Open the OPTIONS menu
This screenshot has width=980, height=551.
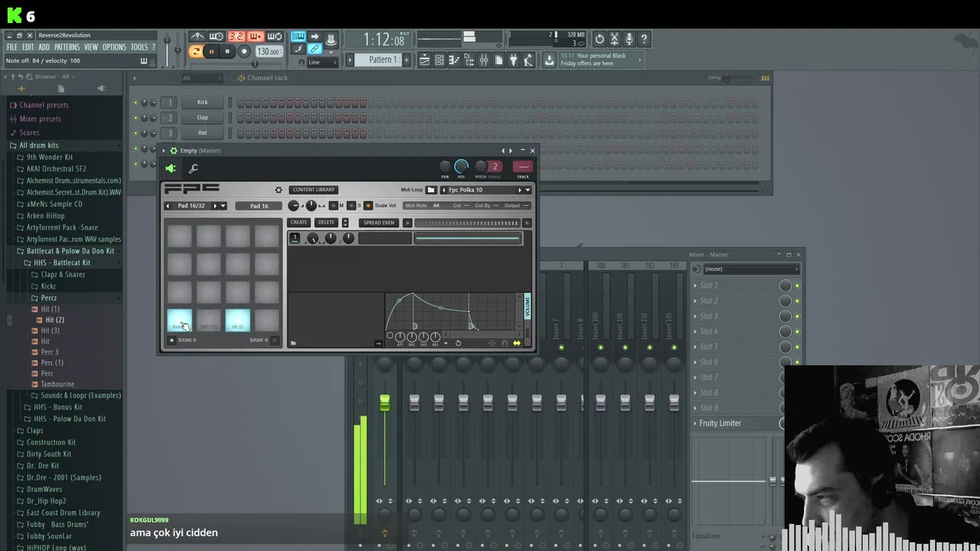[114, 47]
